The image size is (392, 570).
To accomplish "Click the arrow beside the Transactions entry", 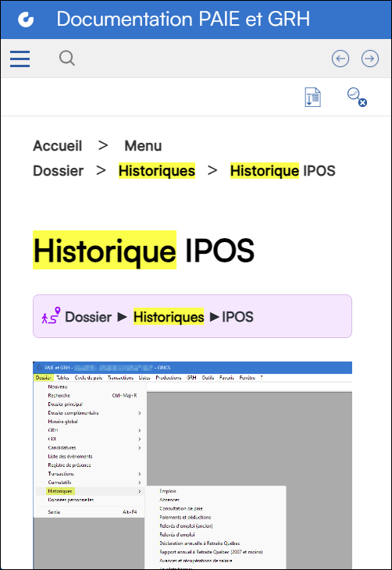I will (x=140, y=474).
